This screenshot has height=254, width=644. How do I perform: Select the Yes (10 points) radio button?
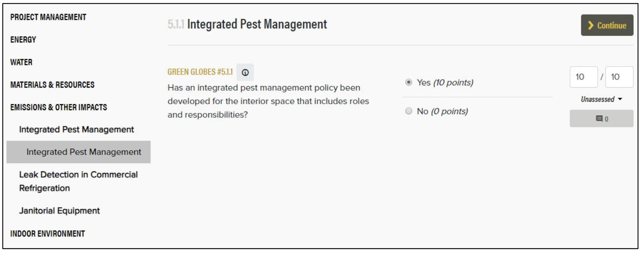click(408, 82)
